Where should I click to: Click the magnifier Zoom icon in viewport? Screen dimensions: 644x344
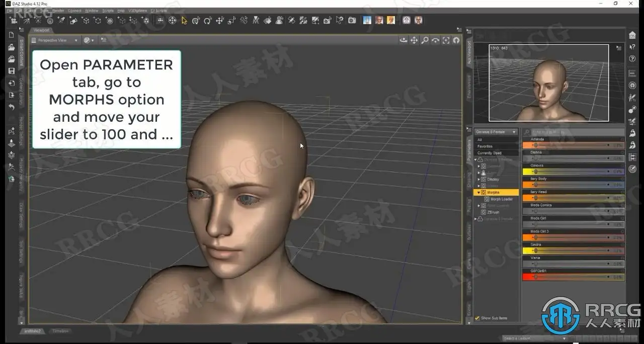pos(425,40)
